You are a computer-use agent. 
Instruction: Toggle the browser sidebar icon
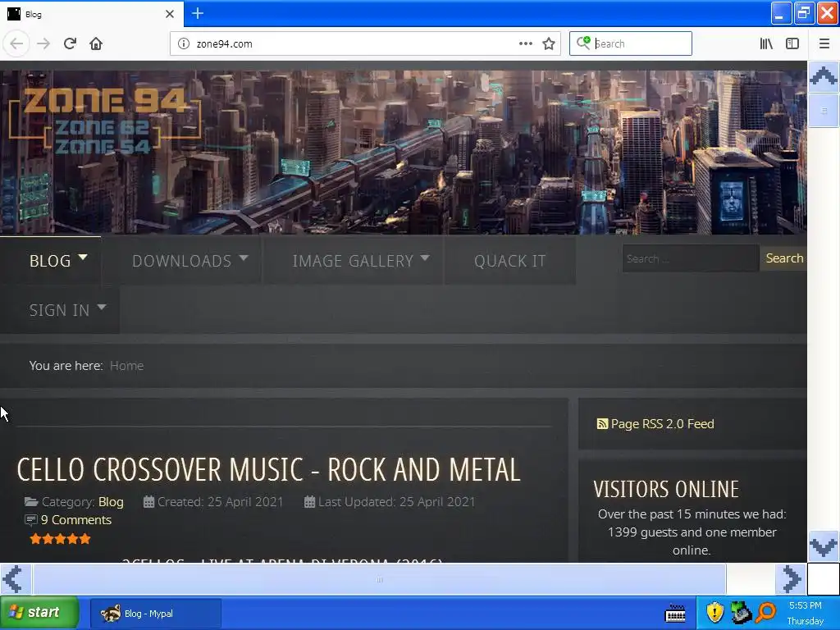(x=792, y=43)
